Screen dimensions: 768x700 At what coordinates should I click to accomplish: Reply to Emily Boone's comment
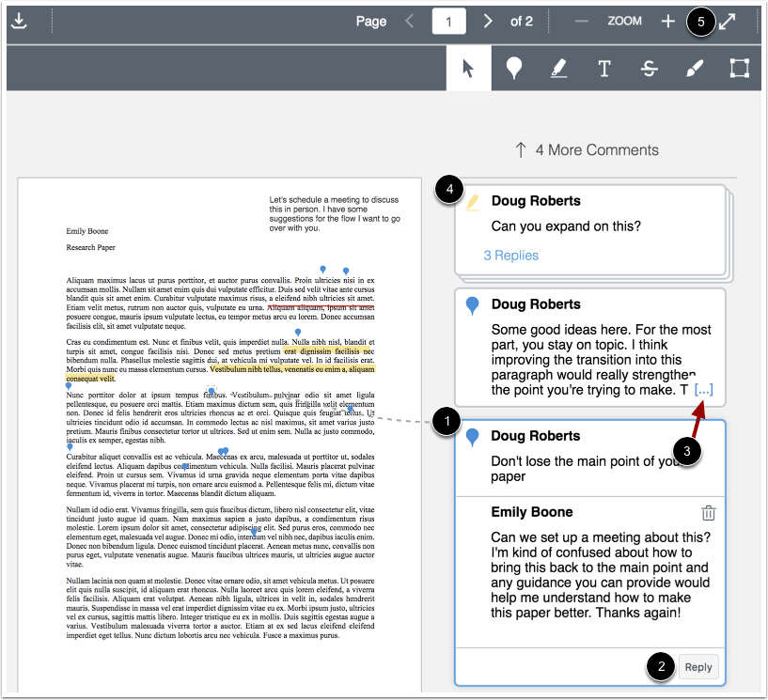pos(698,666)
